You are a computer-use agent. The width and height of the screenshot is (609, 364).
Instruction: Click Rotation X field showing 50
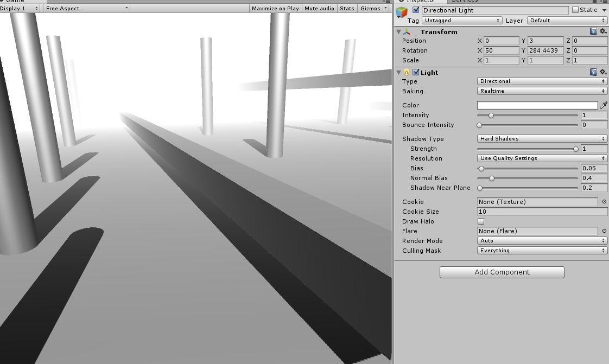[x=501, y=50]
